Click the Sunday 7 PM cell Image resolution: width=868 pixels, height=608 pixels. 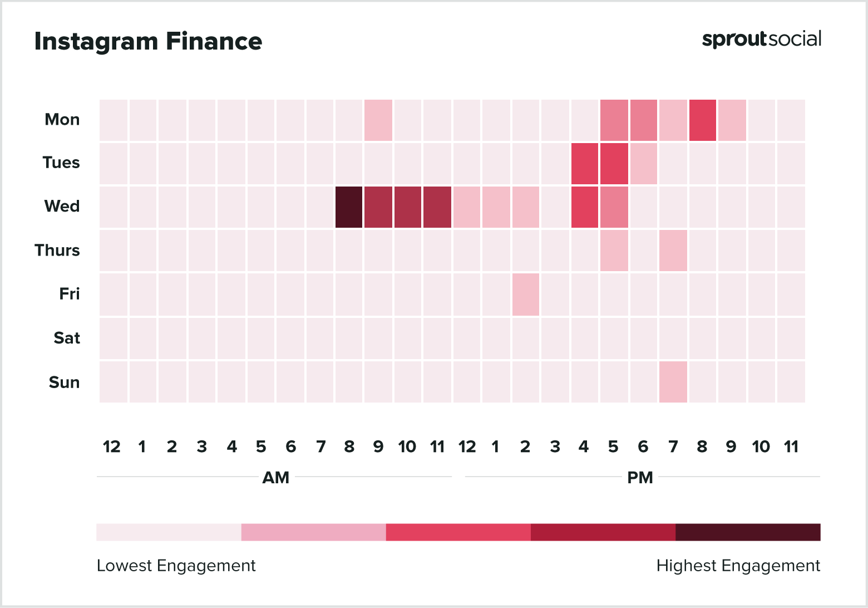(x=673, y=382)
